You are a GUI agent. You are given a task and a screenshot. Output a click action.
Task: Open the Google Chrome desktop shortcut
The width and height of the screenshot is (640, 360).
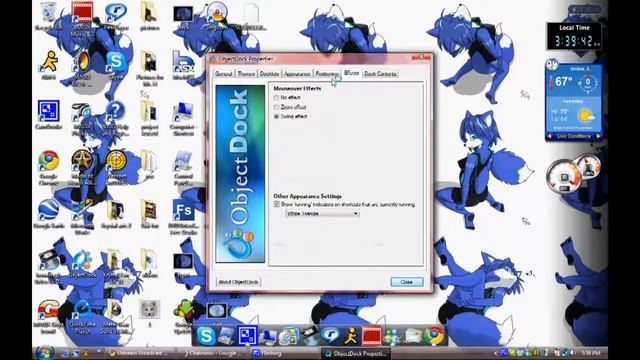(49, 167)
